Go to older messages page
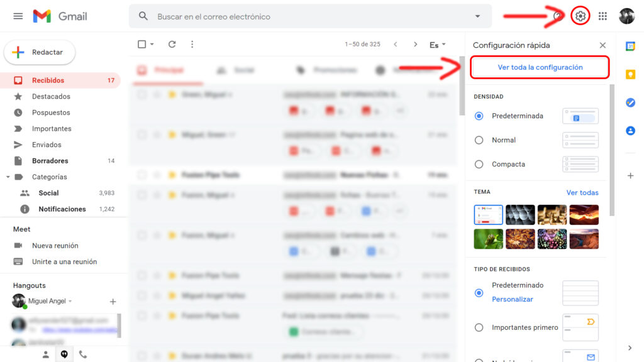The image size is (644, 362). pyautogui.click(x=415, y=44)
